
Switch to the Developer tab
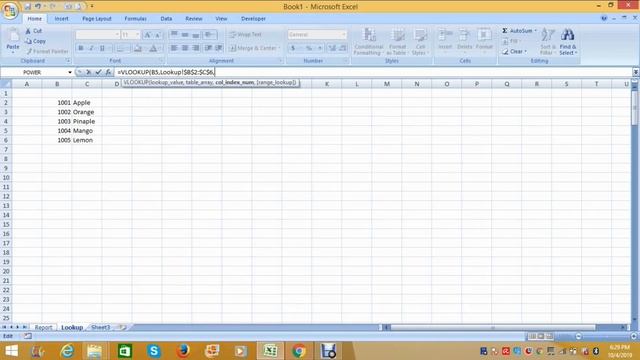(253, 19)
